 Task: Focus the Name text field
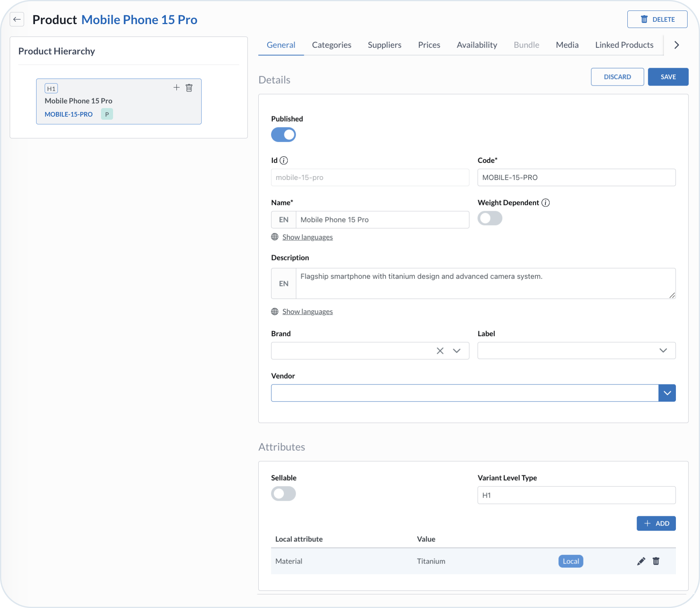pos(383,220)
